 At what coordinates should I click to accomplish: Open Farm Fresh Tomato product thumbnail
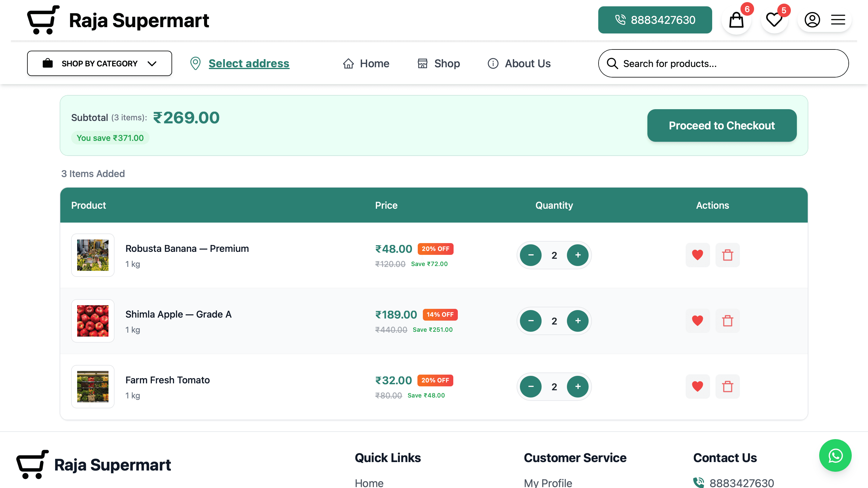click(x=93, y=386)
